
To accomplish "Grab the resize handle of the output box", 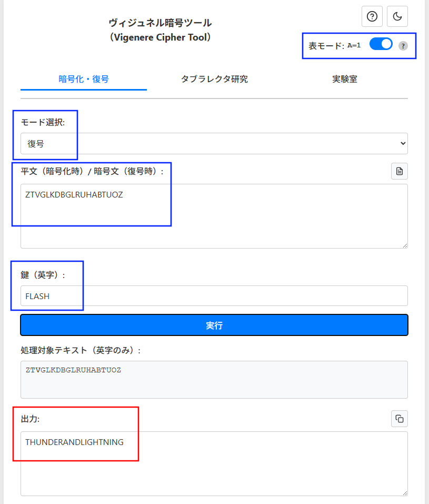I will pyautogui.click(x=405, y=492).
